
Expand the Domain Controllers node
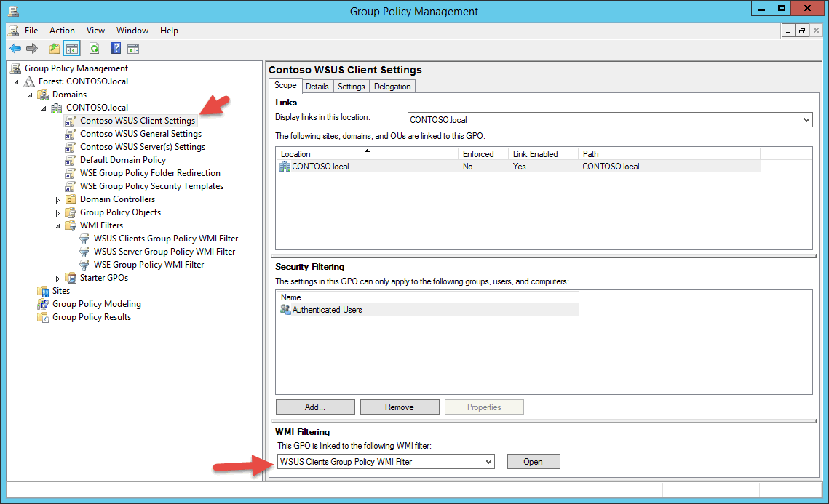coord(57,200)
